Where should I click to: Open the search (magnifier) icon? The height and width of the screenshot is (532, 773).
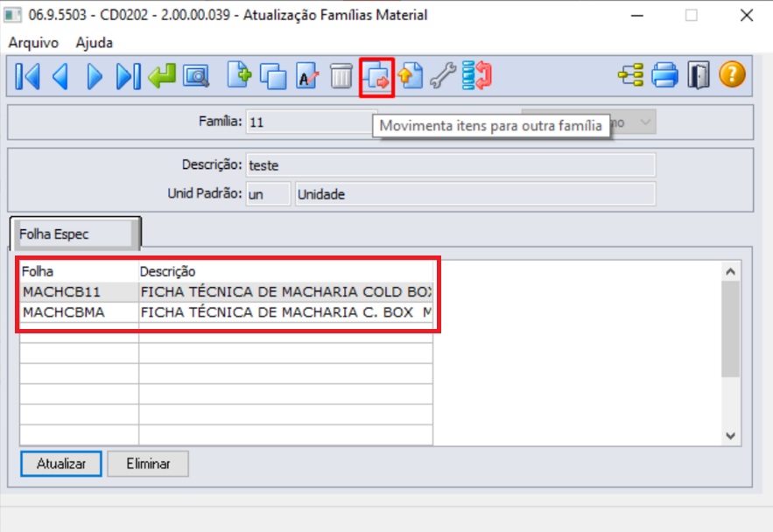click(196, 76)
